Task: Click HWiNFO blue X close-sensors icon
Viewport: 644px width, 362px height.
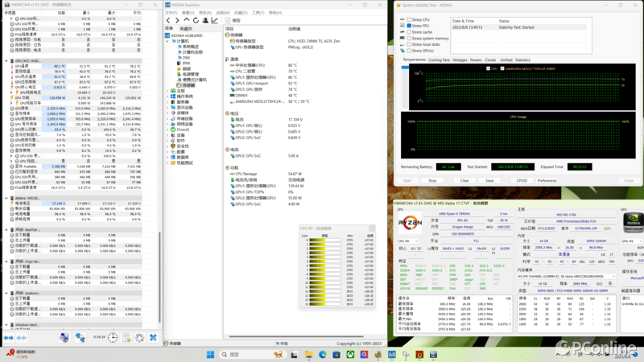Action: coord(153,337)
